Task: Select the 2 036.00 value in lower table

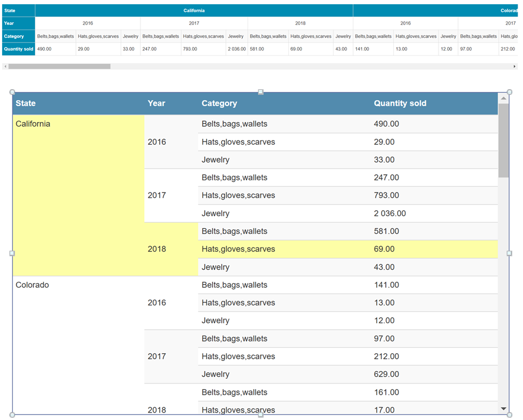Action: tap(390, 213)
